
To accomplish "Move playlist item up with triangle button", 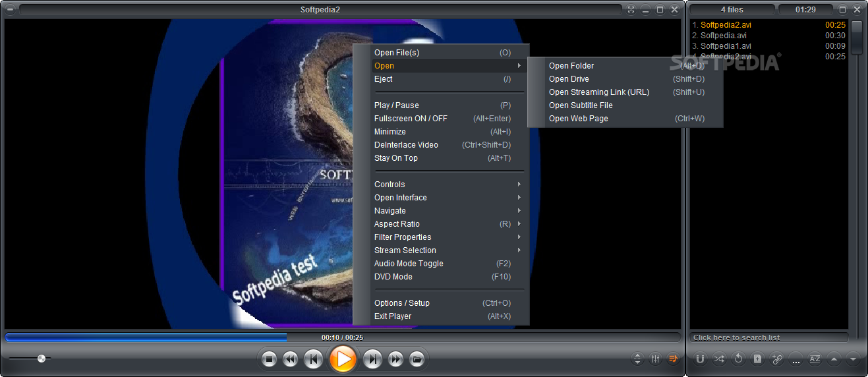I will (x=834, y=359).
